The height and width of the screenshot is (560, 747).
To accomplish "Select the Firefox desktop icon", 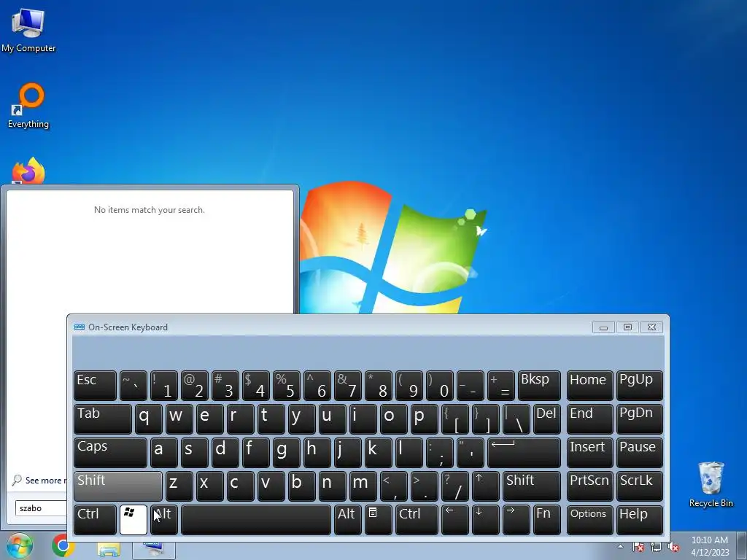I will coord(28,171).
